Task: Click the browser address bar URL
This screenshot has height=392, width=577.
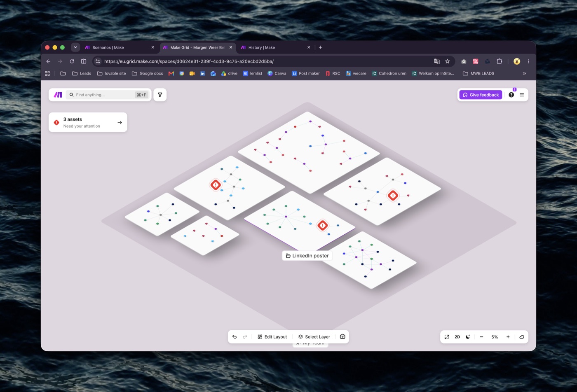Action: [x=189, y=61]
